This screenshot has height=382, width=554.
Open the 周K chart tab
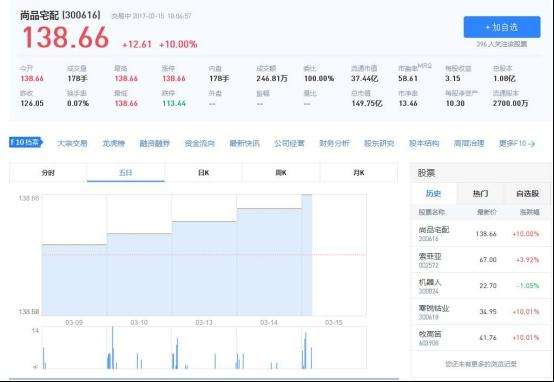281,173
